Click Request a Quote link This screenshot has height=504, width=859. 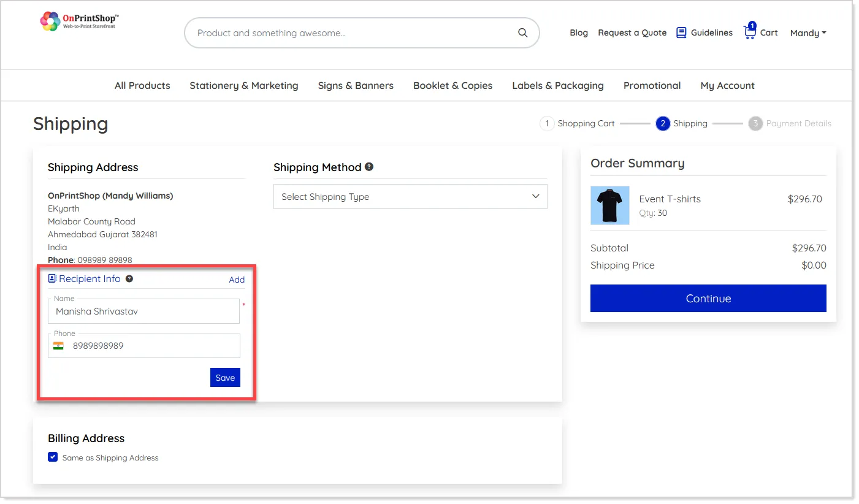pyautogui.click(x=632, y=33)
